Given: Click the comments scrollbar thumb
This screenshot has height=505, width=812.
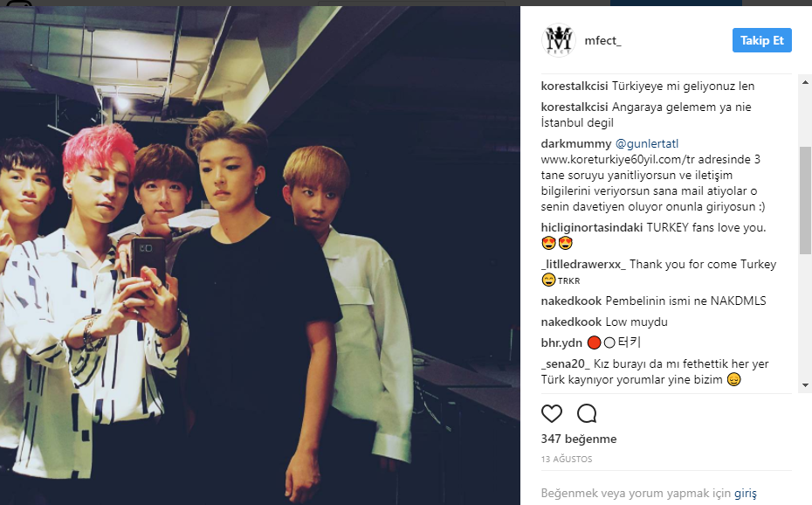Looking at the screenshot, I should (x=805, y=200).
